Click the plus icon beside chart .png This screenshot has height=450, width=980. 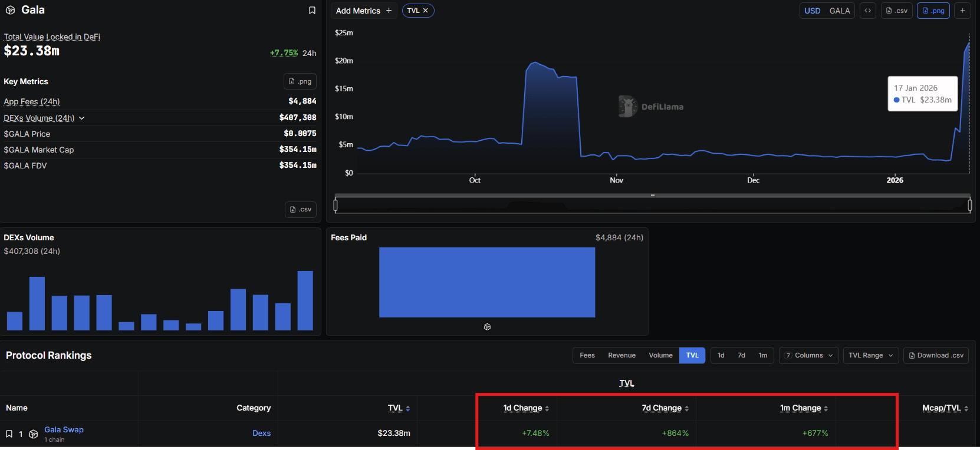coord(962,11)
